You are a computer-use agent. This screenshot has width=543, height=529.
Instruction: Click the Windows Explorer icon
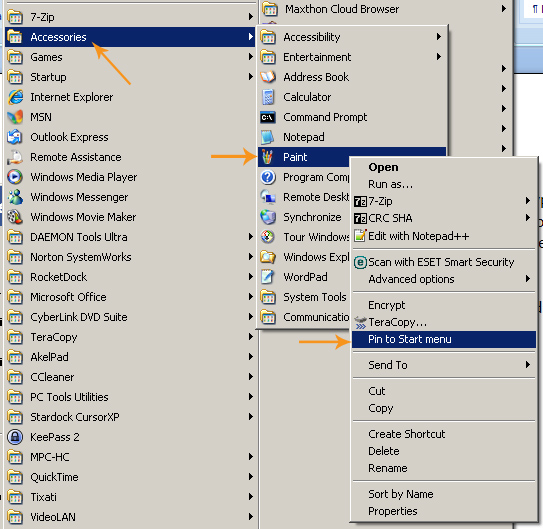pyautogui.click(x=268, y=257)
